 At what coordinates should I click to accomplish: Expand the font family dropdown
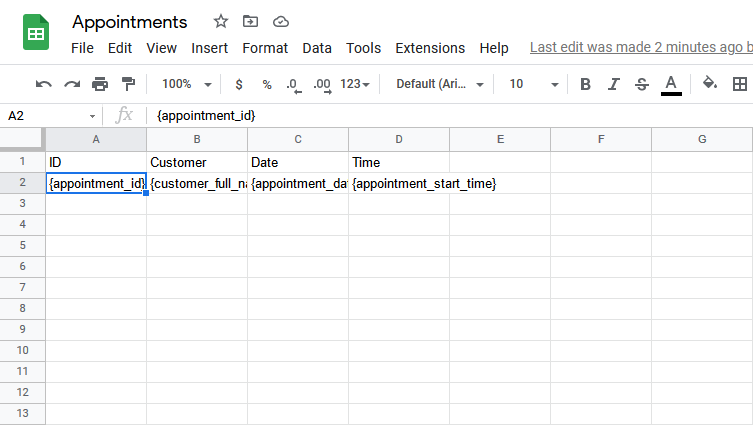[440, 84]
